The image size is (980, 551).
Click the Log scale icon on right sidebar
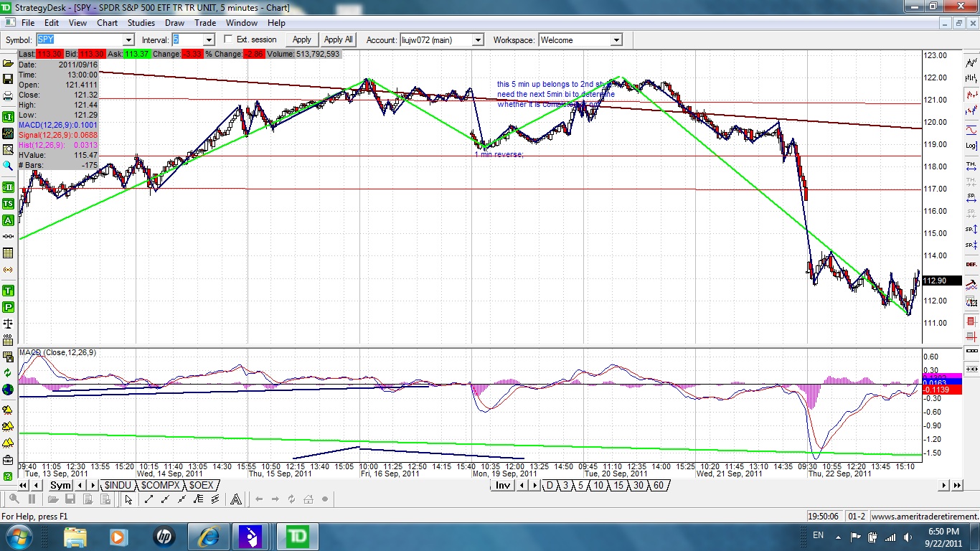click(x=971, y=146)
